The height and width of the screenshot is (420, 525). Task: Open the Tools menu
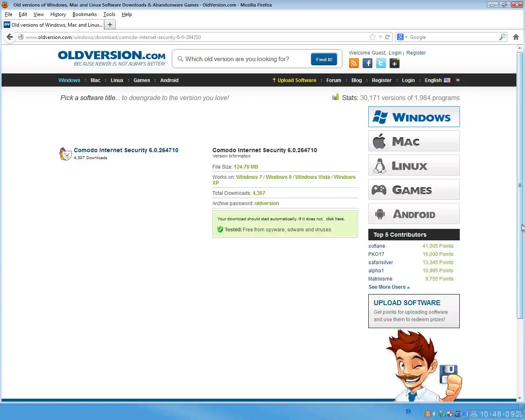pyautogui.click(x=109, y=14)
